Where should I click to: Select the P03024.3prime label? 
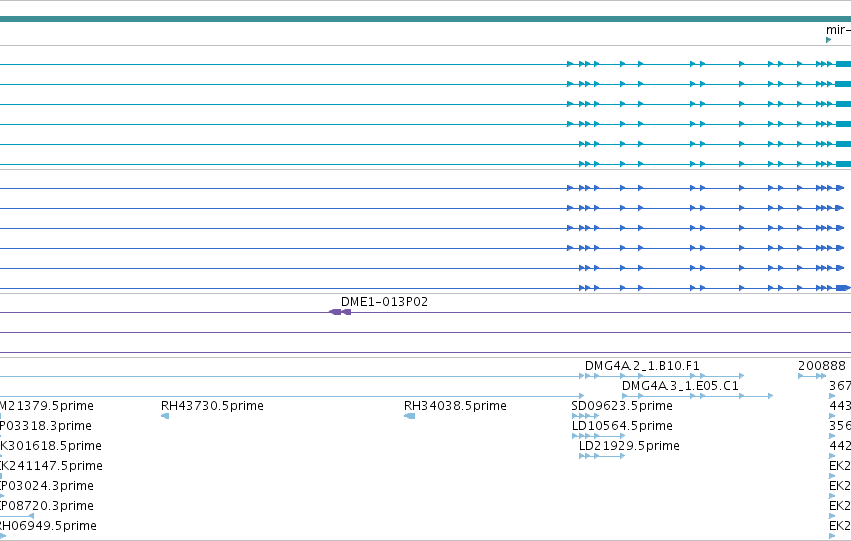47,486
